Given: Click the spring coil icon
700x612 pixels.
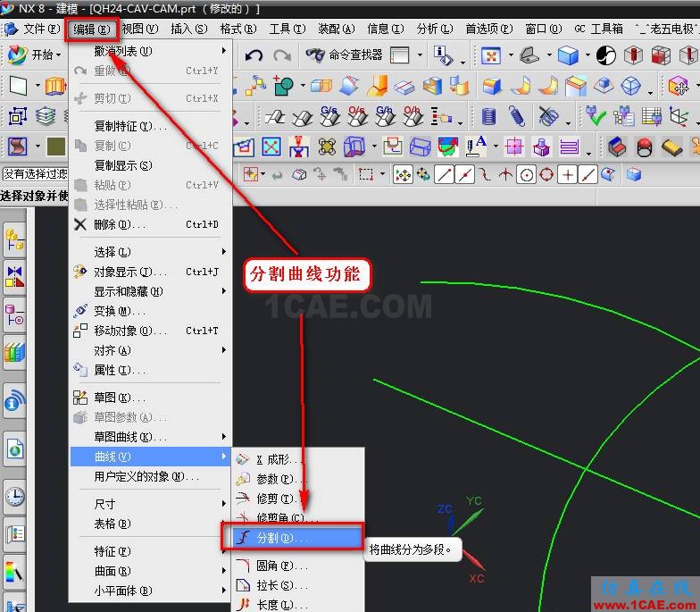Looking at the screenshot, I should pyautogui.click(x=516, y=116).
